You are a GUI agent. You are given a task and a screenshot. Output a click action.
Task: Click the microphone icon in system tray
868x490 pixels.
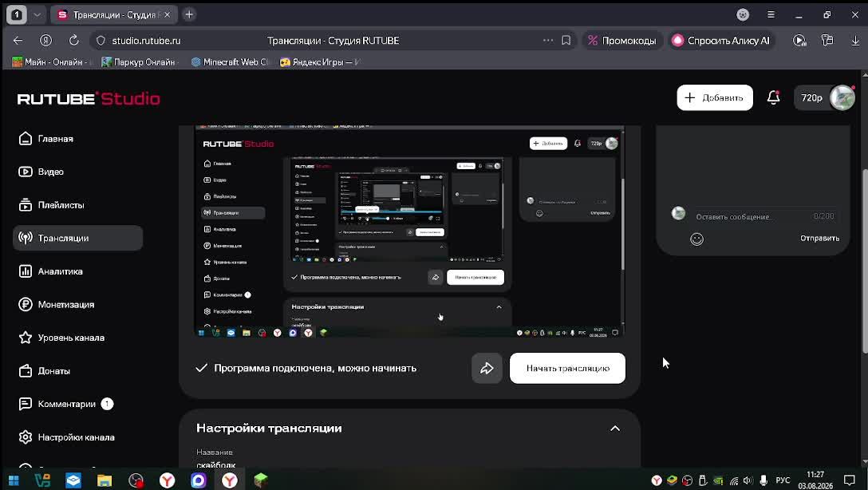pos(763,480)
